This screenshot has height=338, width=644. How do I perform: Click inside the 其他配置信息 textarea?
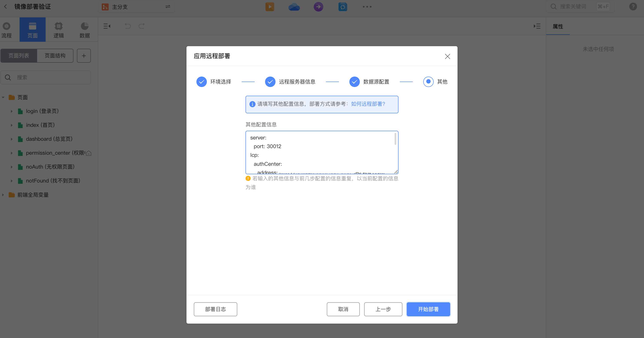coord(322,152)
